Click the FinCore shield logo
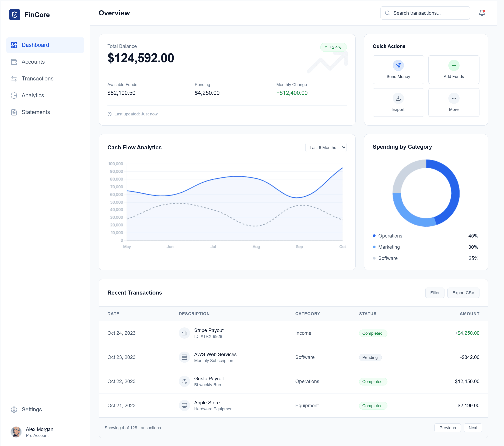504x446 pixels. [x=15, y=15]
